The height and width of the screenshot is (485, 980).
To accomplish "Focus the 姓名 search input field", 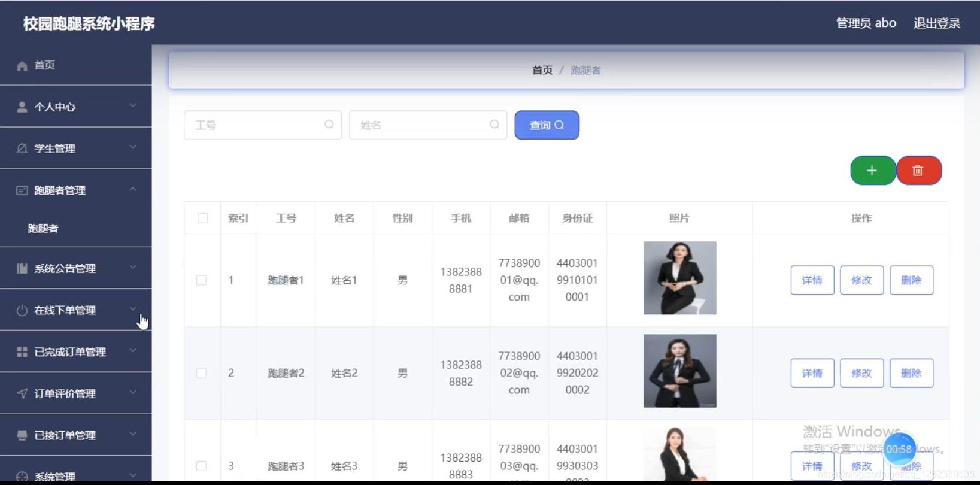I will coord(428,125).
